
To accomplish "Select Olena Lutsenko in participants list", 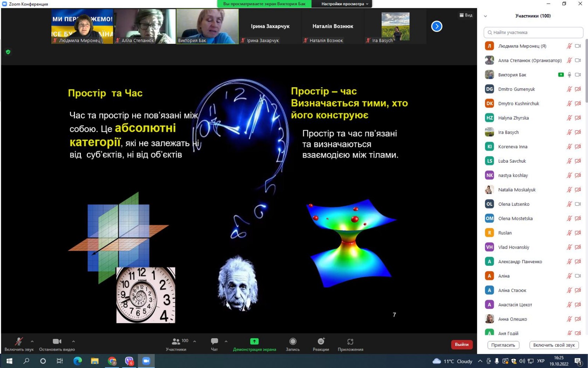I will 513,204.
